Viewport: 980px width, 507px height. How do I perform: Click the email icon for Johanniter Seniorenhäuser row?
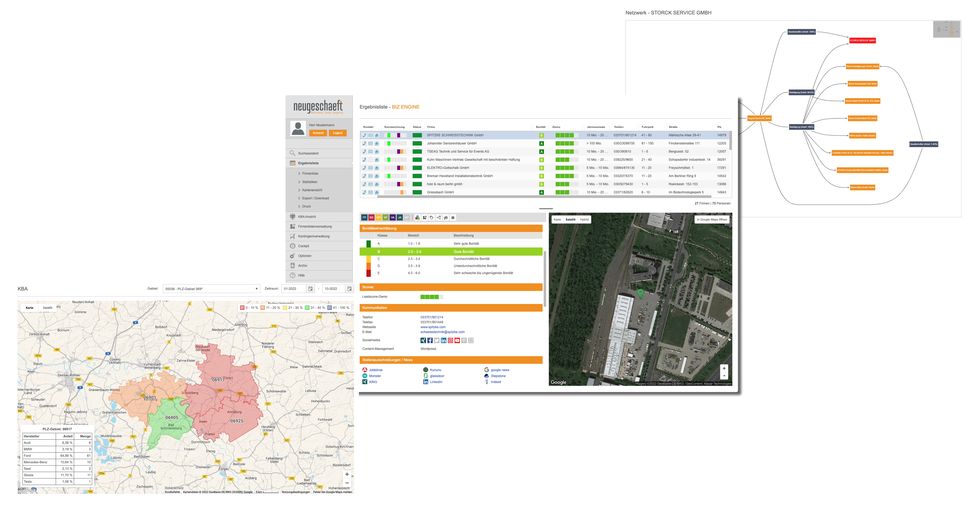371,143
